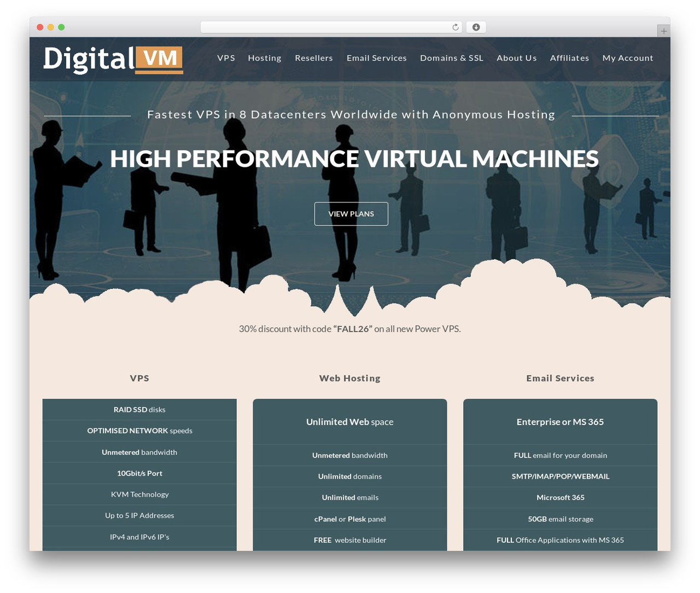Click the 10Gbit/s Port feature
The image size is (700, 593).
pos(139,473)
